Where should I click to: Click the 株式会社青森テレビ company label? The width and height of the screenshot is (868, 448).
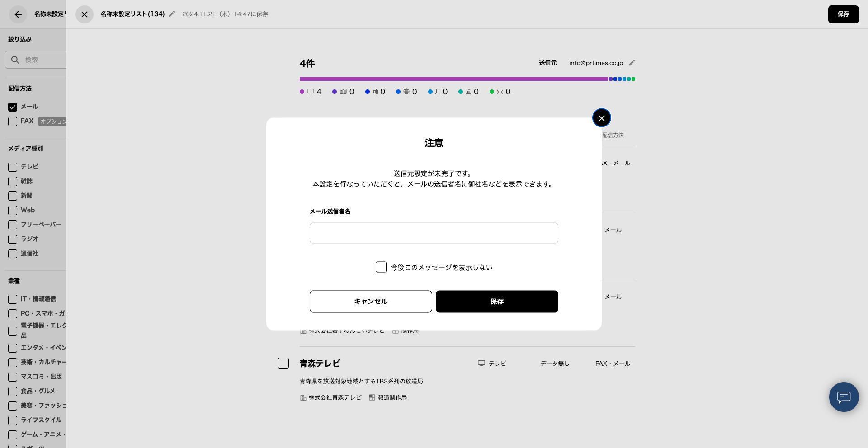(335, 397)
